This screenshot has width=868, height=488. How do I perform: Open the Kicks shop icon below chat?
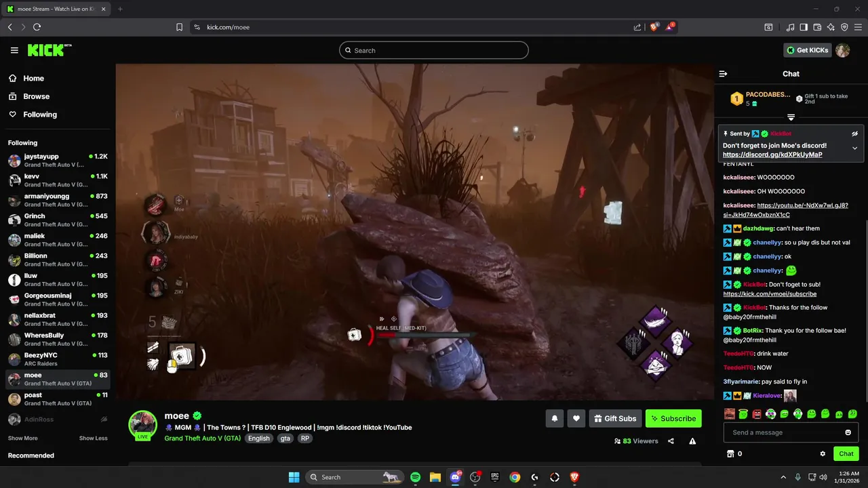click(x=730, y=454)
